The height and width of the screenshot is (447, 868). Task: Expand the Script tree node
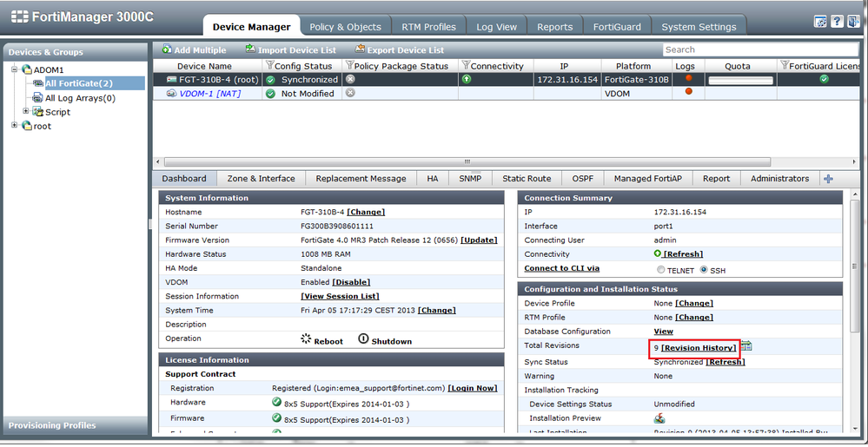click(26, 111)
